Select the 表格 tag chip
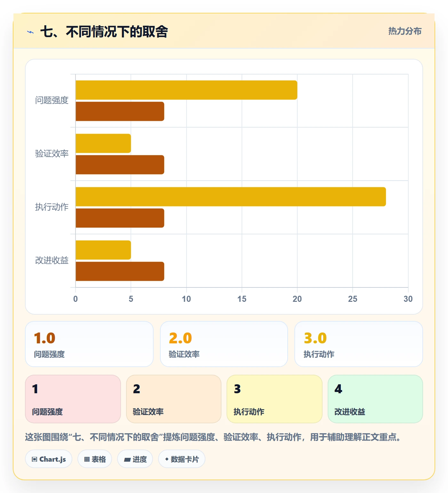448x493 pixels. 95,459
